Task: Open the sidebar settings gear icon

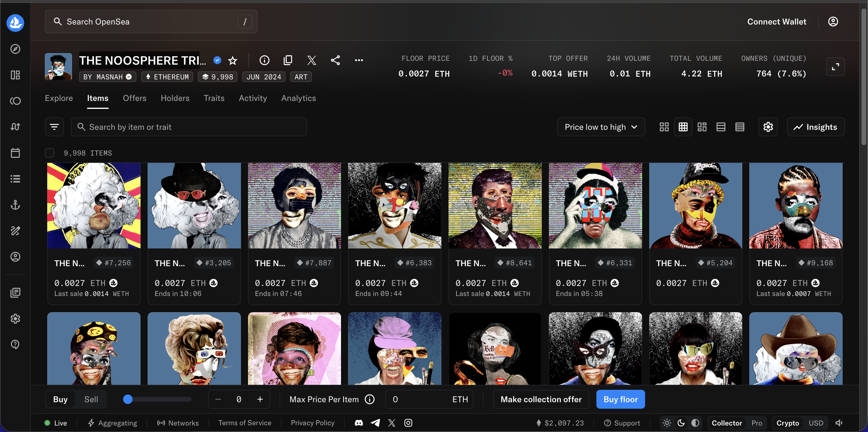Action: coord(15,318)
